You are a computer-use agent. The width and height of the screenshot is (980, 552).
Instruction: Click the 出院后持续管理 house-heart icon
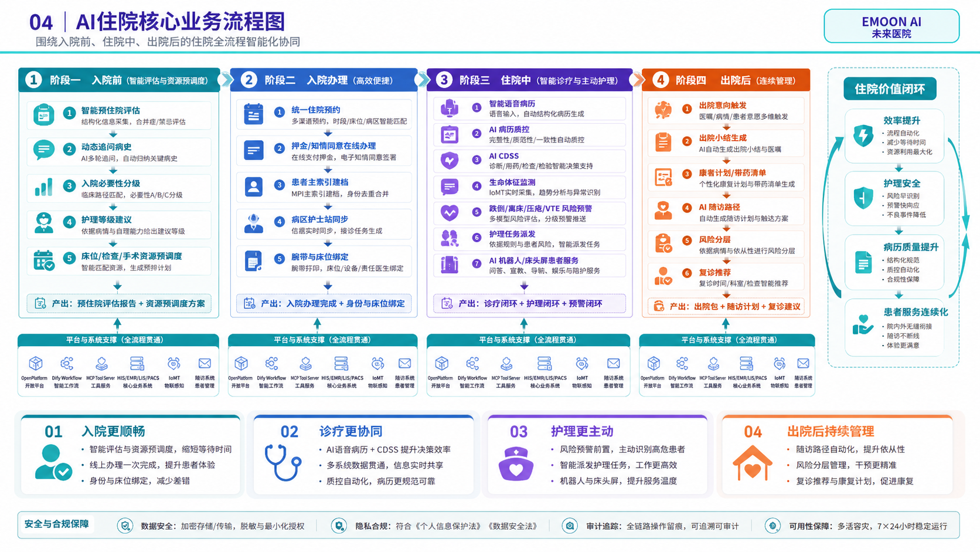tap(753, 463)
